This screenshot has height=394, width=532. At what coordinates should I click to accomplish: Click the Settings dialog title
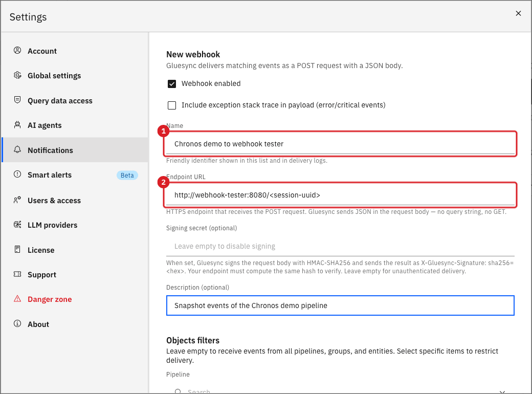tap(28, 17)
